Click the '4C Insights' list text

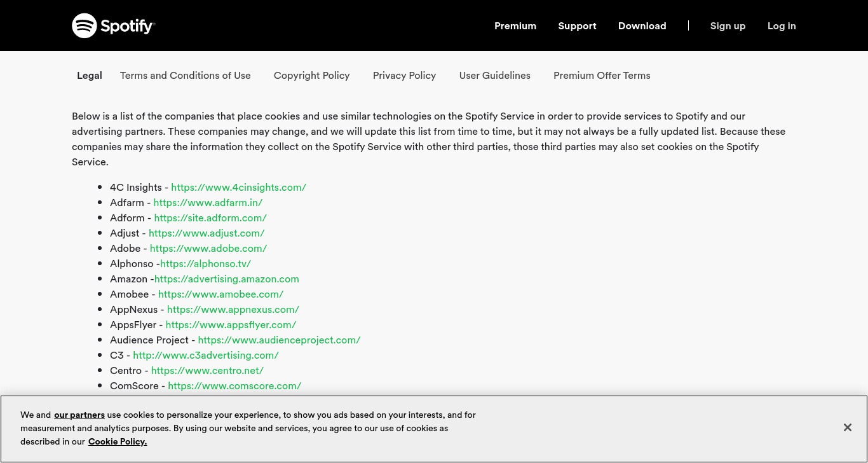point(136,187)
